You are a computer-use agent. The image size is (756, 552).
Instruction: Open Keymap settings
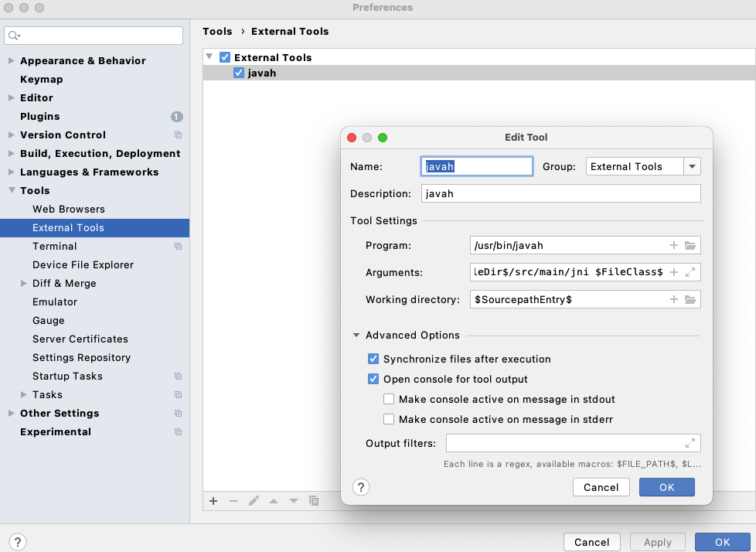pyautogui.click(x=42, y=80)
